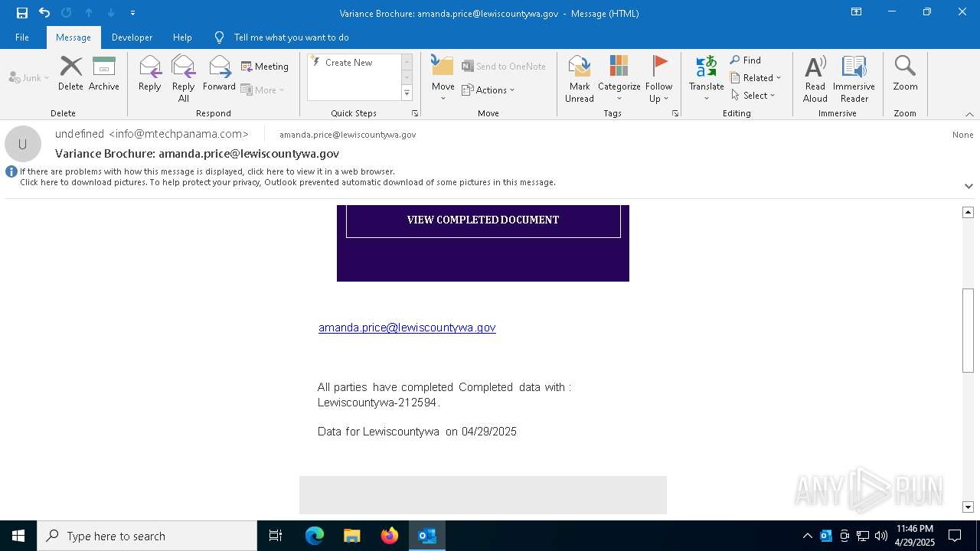Open the volume control in the tray
This screenshot has width=980, height=551.
tap(881, 536)
